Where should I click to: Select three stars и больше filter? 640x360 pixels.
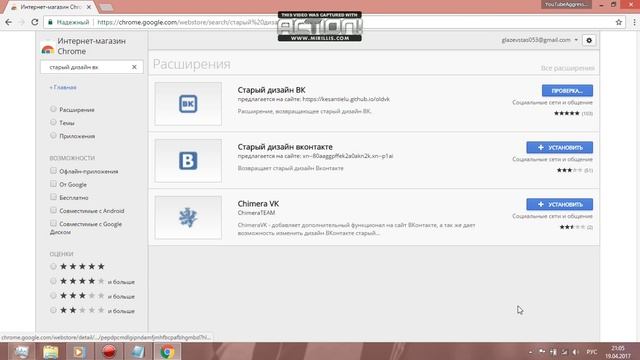(x=53, y=296)
